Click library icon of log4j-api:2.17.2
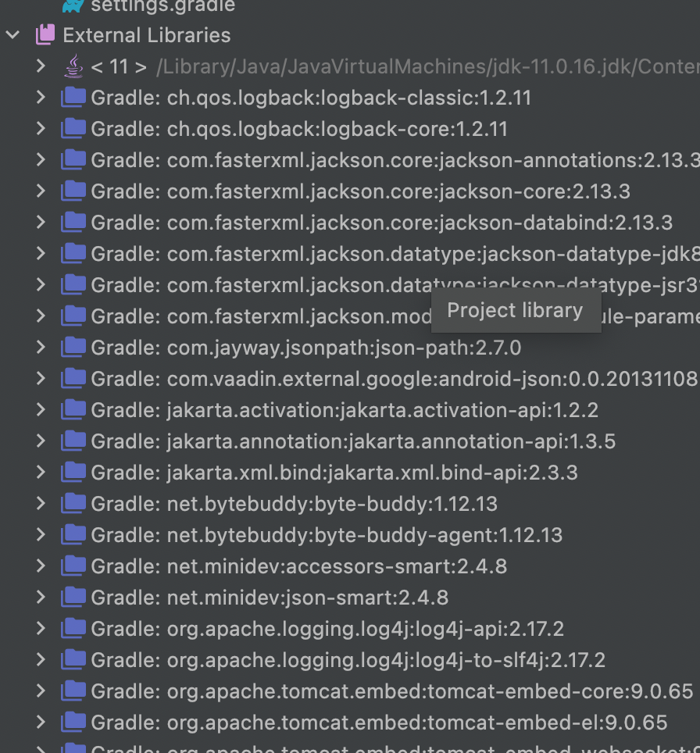Screen dimensions: 700x753 point(73,628)
